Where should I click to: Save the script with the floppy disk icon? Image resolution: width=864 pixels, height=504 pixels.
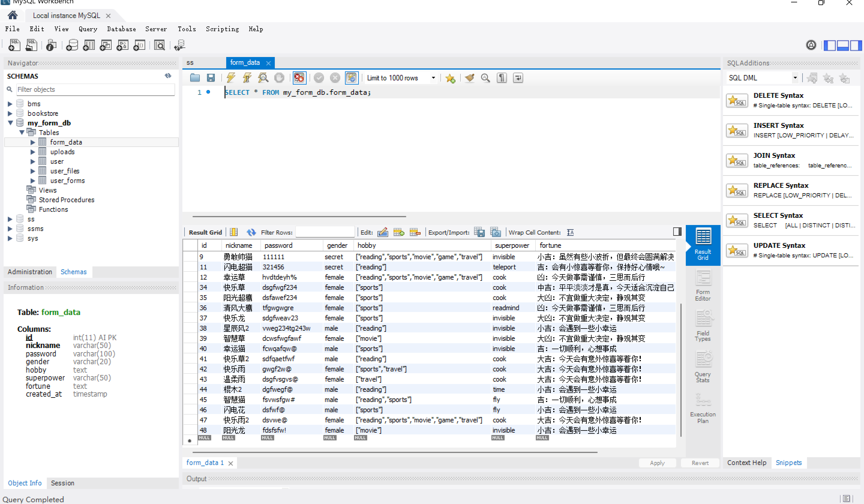point(211,78)
